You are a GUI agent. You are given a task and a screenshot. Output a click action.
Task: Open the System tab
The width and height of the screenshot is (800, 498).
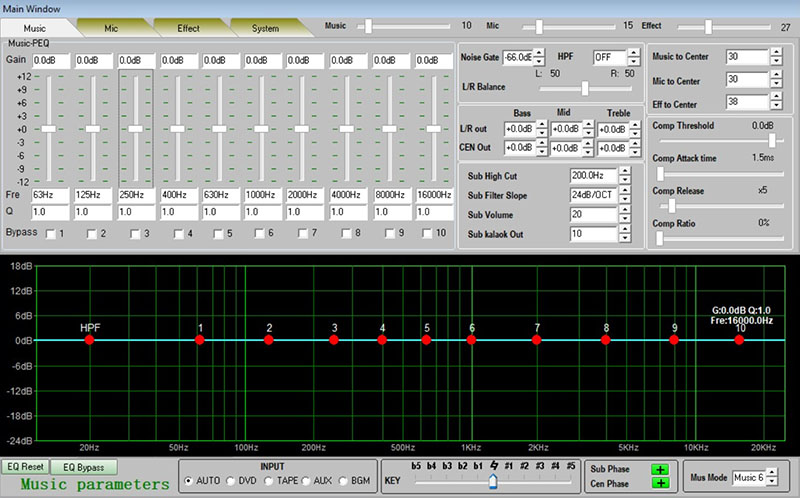(265, 28)
